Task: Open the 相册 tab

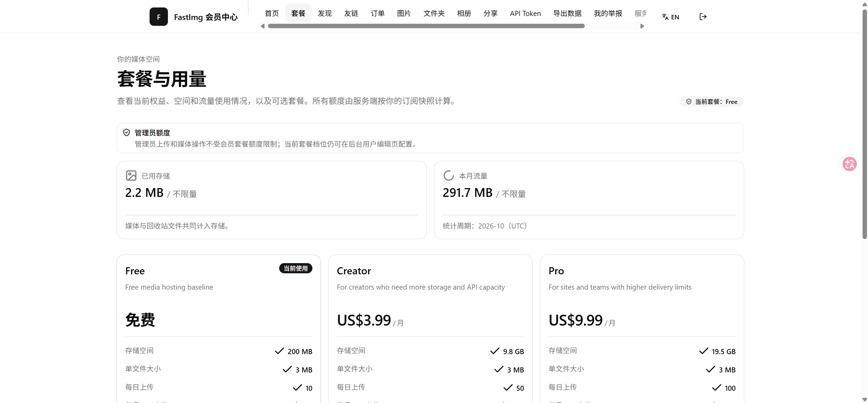Action: coord(464,13)
